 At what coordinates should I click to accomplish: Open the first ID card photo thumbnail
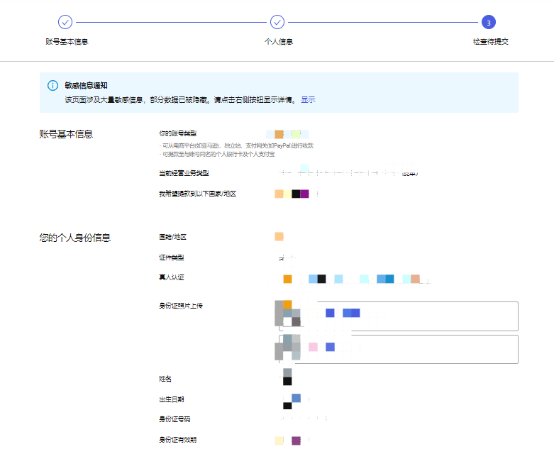(x=288, y=313)
